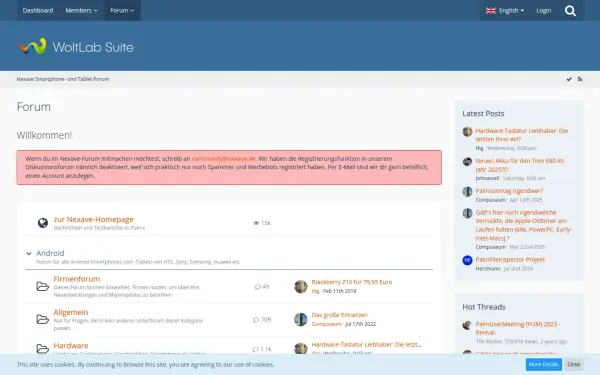The image size is (600, 375).
Task: Open Hardware-Tastatur Liebhaber latest post link
Action: point(522,135)
